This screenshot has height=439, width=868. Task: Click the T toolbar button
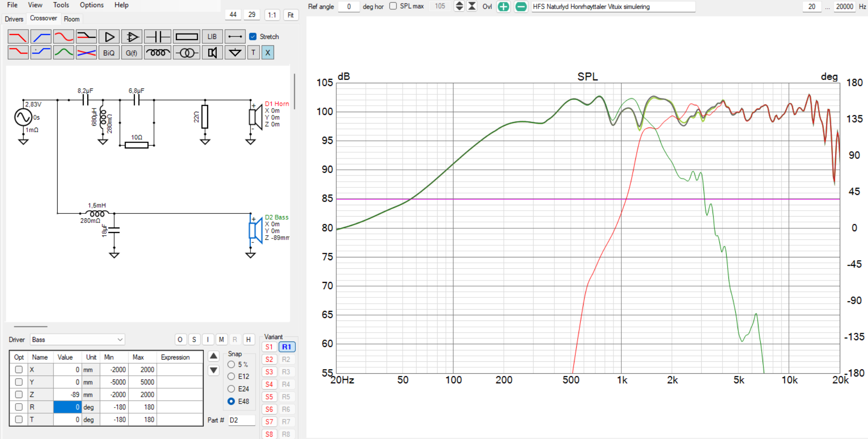tap(254, 53)
